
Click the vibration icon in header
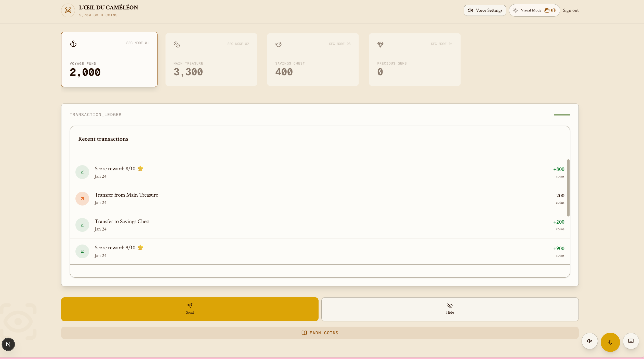point(554,10)
